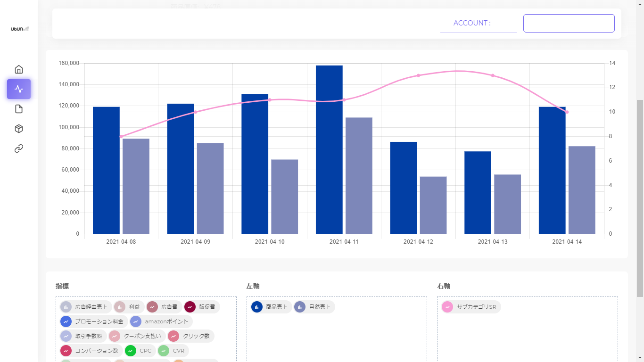Select the 広告経由売上 metric chip
Screen dimensions: 644x362
point(86,307)
